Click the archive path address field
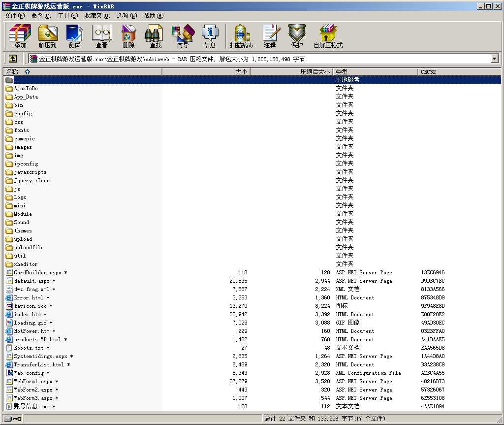 coord(259,59)
